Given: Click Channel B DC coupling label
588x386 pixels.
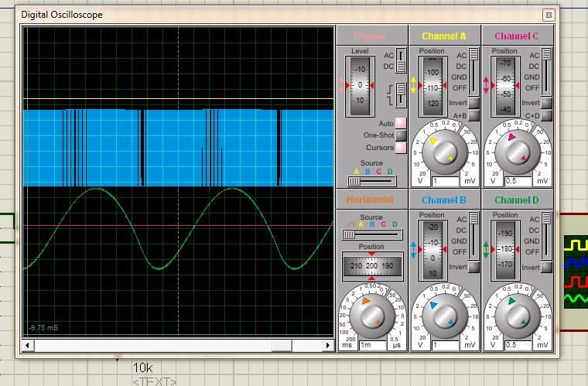Looking at the screenshot, I should 461,230.
